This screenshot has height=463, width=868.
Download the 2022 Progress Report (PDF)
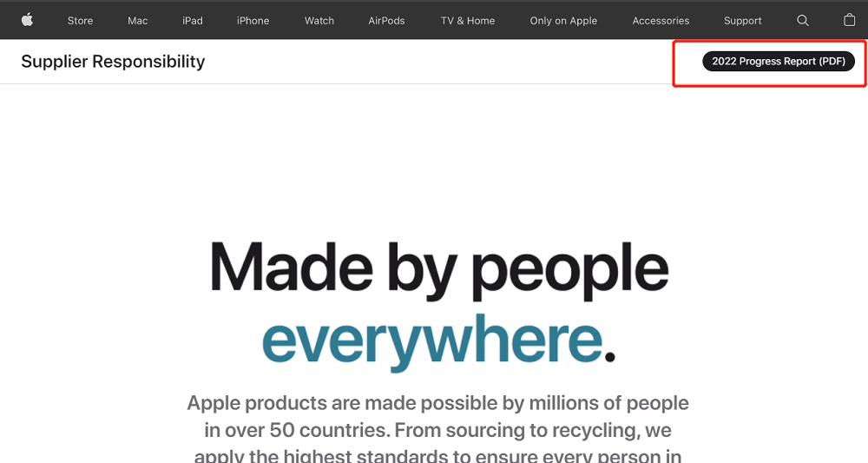(x=779, y=62)
